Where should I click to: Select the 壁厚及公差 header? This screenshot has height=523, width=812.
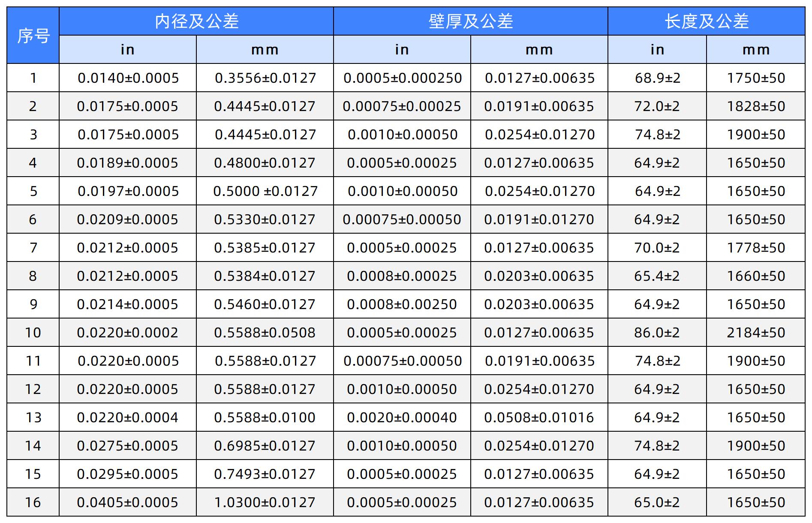point(471,21)
